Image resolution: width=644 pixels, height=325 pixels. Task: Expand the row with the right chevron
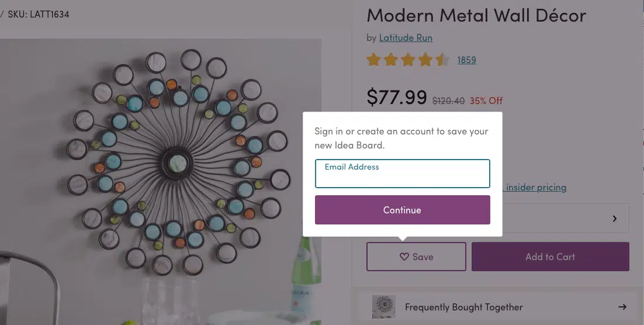[x=614, y=219]
